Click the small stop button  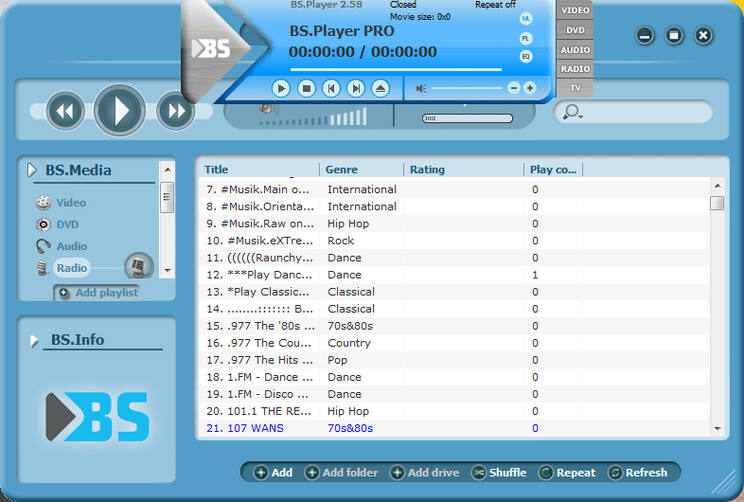tap(306, 88)
